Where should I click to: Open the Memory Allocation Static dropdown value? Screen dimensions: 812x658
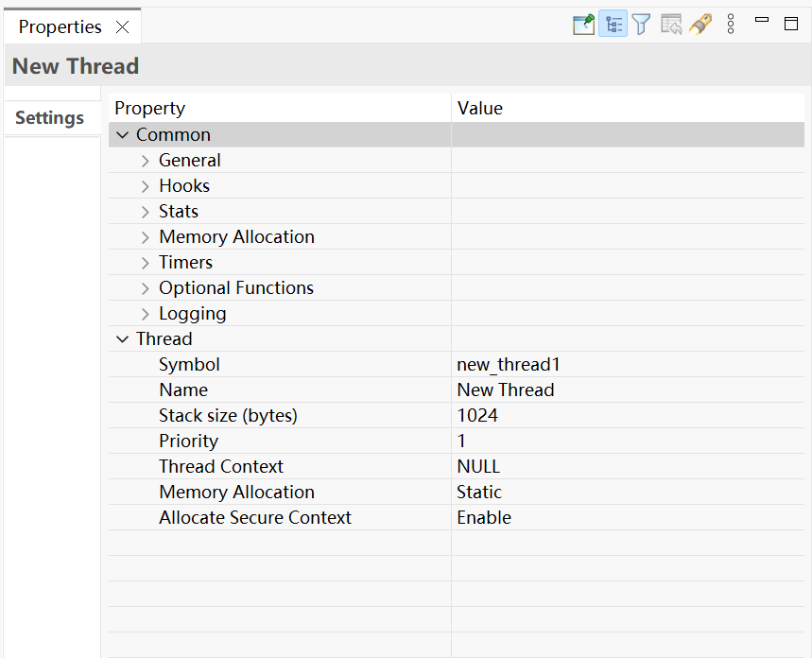(628, 492)
